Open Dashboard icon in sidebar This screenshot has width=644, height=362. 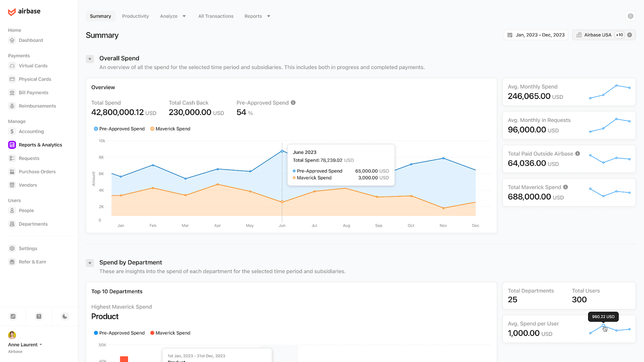tap(12, 40)
